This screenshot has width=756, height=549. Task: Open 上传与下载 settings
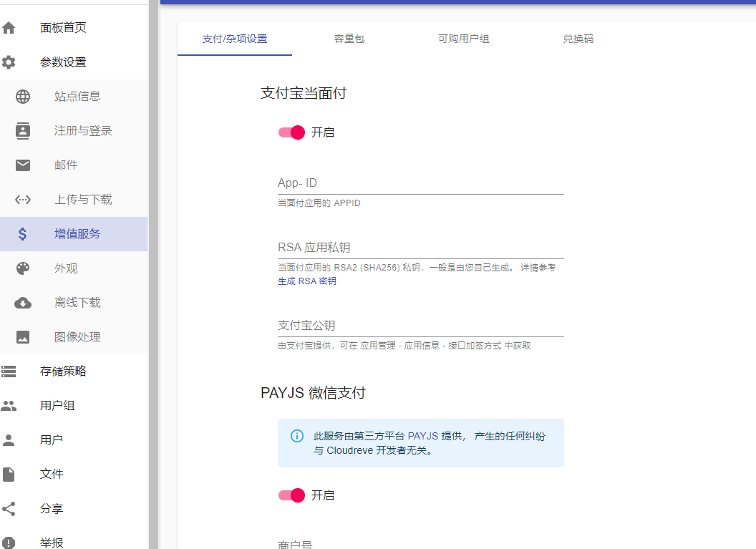[74, 200]
